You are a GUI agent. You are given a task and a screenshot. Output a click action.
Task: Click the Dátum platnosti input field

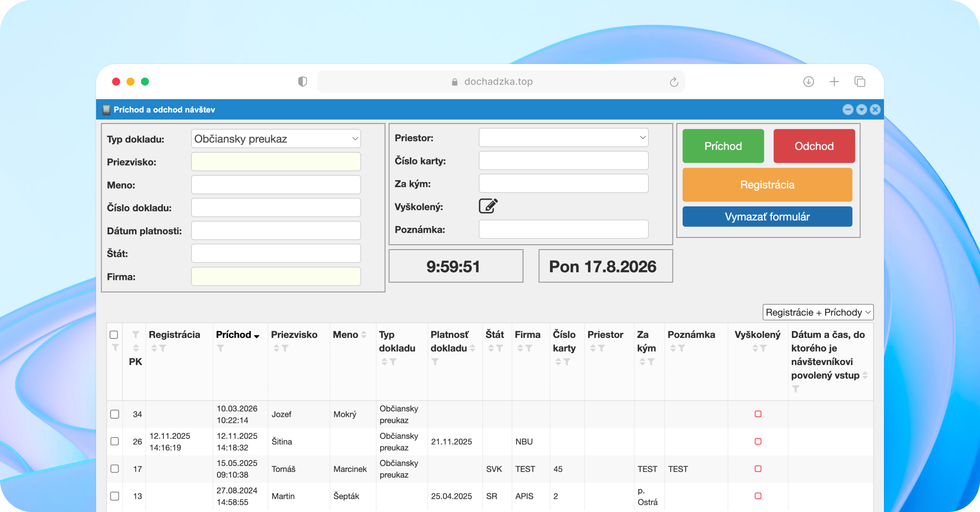click(x=276, y=231)
